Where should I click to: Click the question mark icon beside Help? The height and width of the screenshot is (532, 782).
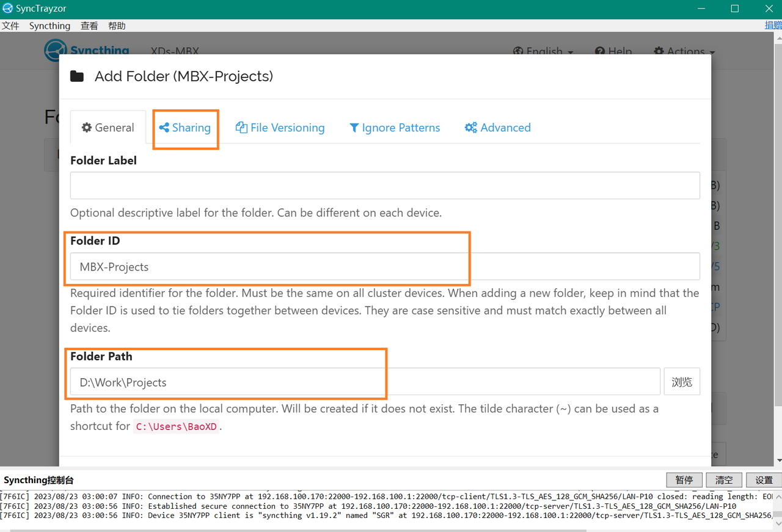click(x=600, y=51)
